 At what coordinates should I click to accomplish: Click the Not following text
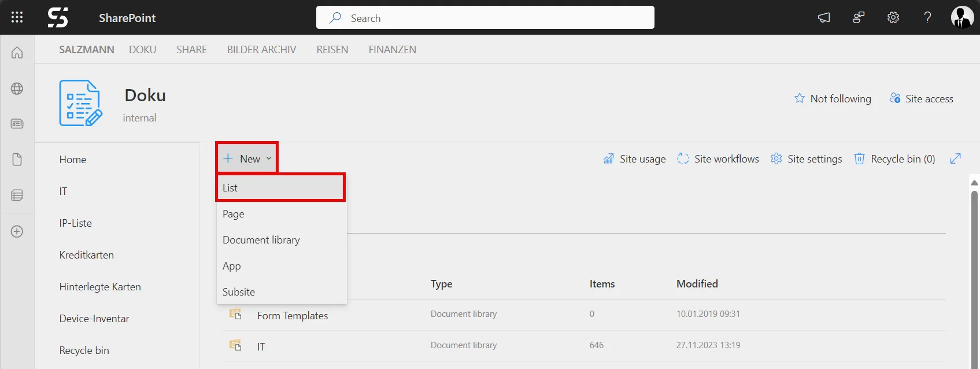[x=841, y=99]
